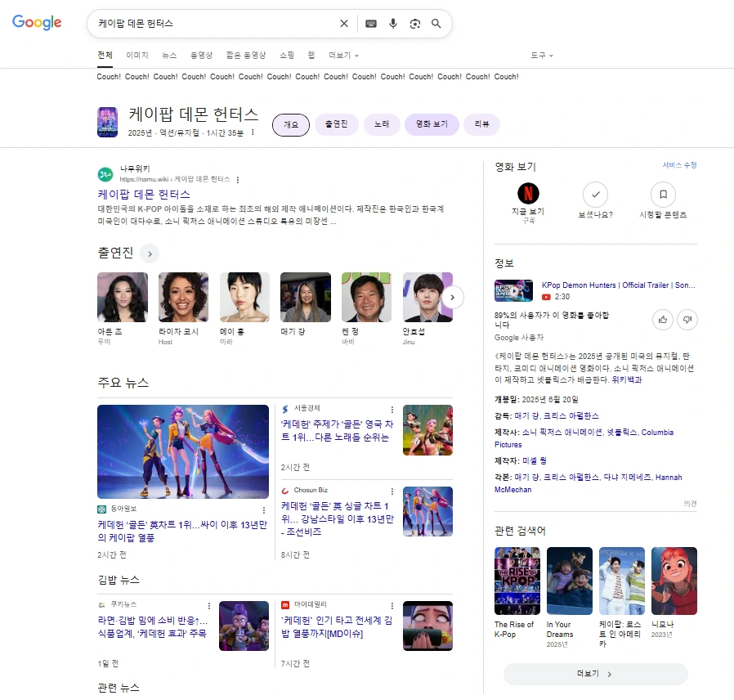Play the YouTube trailer thumbnail
This screenshot has height=700, width=734.
click(x=513, y=290)
